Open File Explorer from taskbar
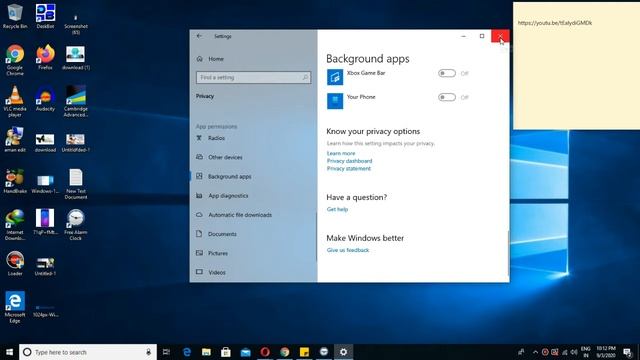Screen dimensions: 640x360 click(x=206, y=352)
